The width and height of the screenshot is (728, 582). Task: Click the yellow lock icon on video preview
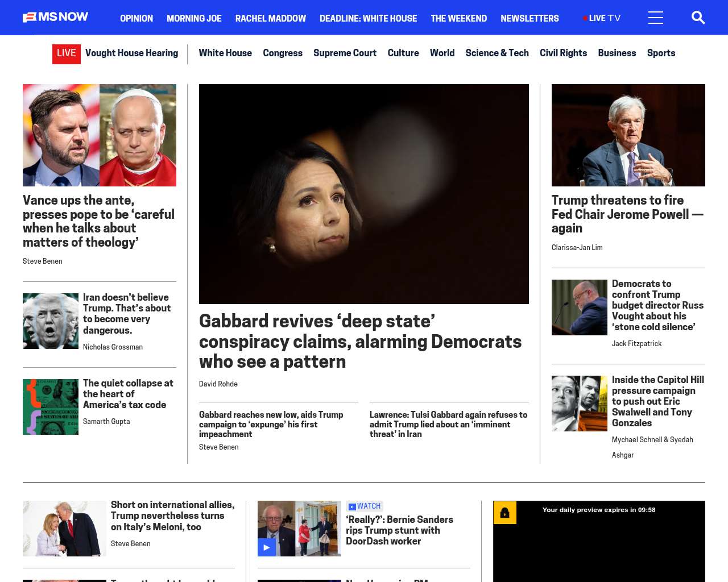click(x=504, y=513)
